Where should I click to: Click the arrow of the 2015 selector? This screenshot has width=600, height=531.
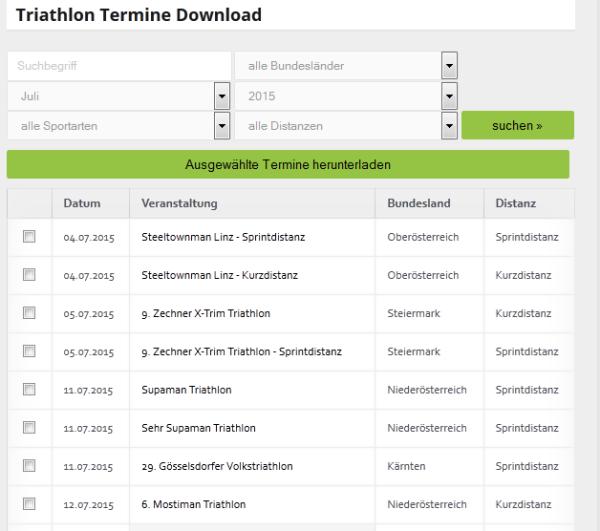click(450, 96)
